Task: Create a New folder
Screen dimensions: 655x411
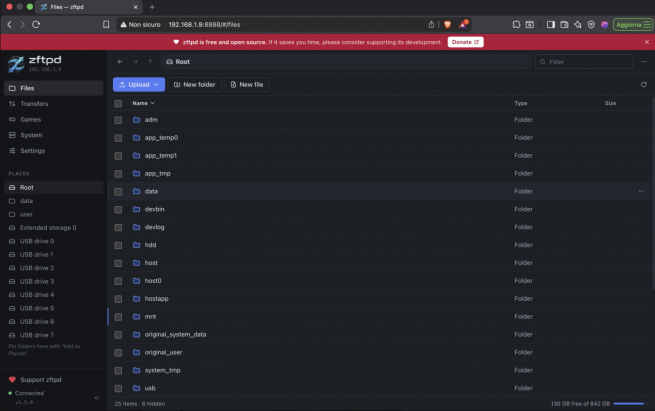Action: pos(194,84)
